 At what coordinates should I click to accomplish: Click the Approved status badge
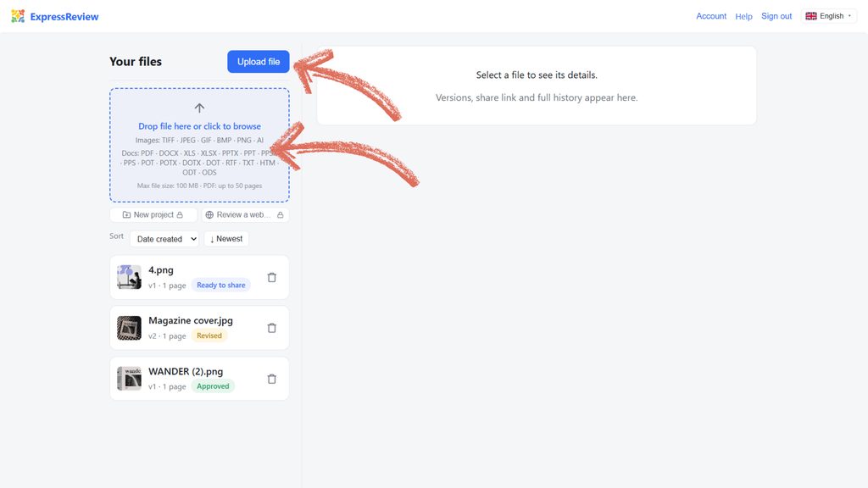[x=213, y=386]
